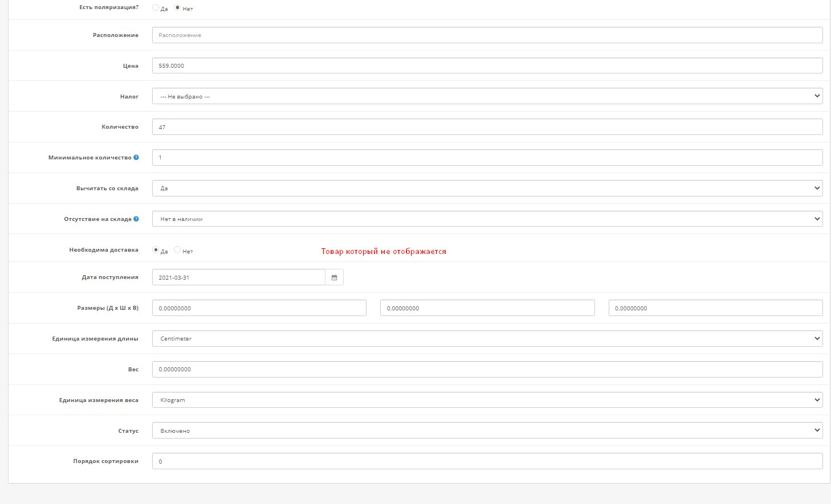
Task: Open the Налог dropdown
Action: click(x=487, y=96)
